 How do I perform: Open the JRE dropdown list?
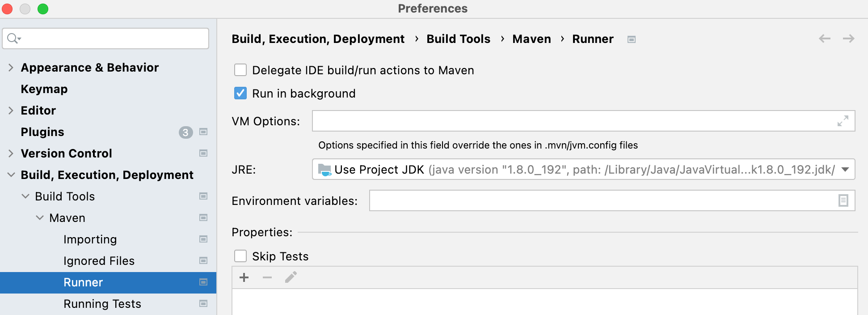click(845, 170)
